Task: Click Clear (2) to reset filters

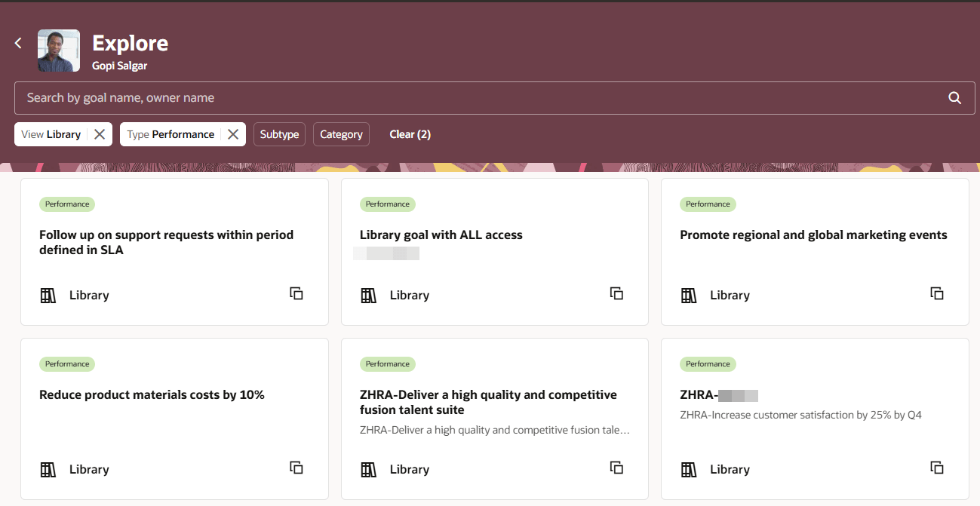Action: (410, 134)
